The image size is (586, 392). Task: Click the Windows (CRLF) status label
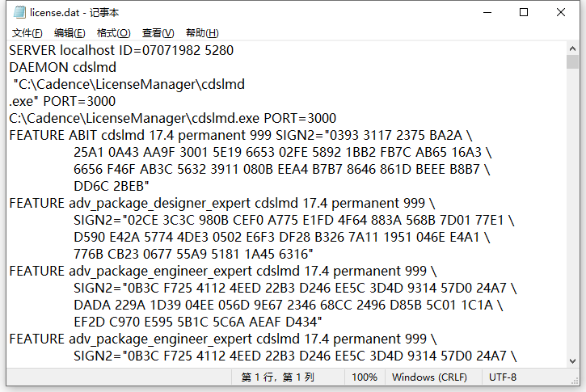pyautogui.click(x=429, y=377)
